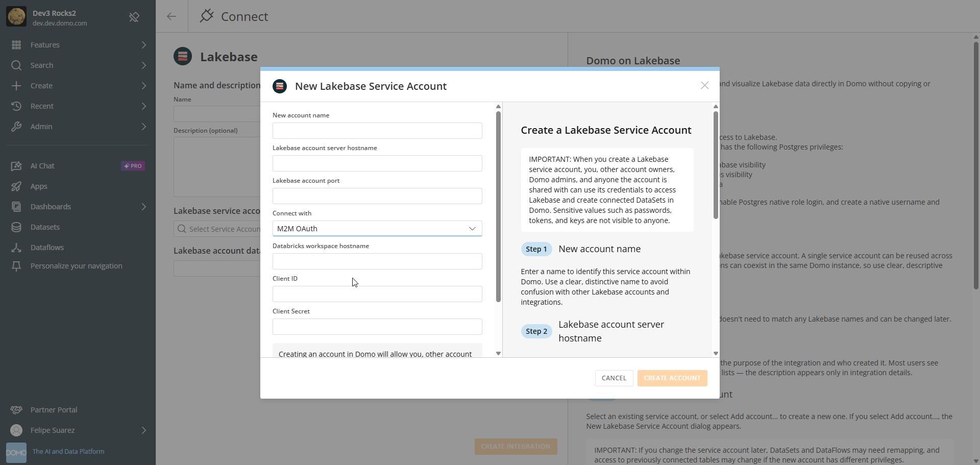This screenshot has width=980, height=465.
Task: Close the New Lakebase Service Account dialog
Action: click(704, 85)
